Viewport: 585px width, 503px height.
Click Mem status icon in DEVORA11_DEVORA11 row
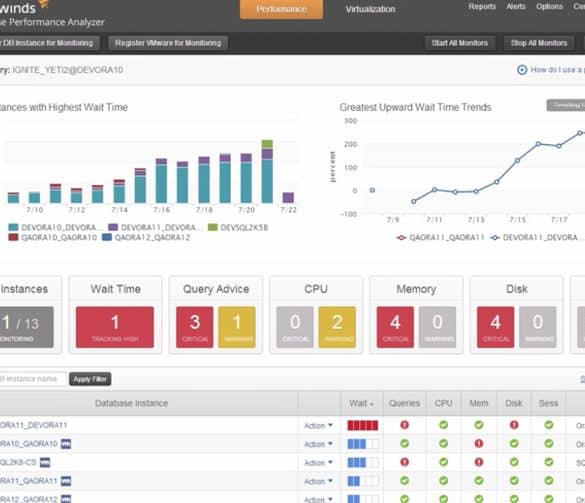point(479,425)
